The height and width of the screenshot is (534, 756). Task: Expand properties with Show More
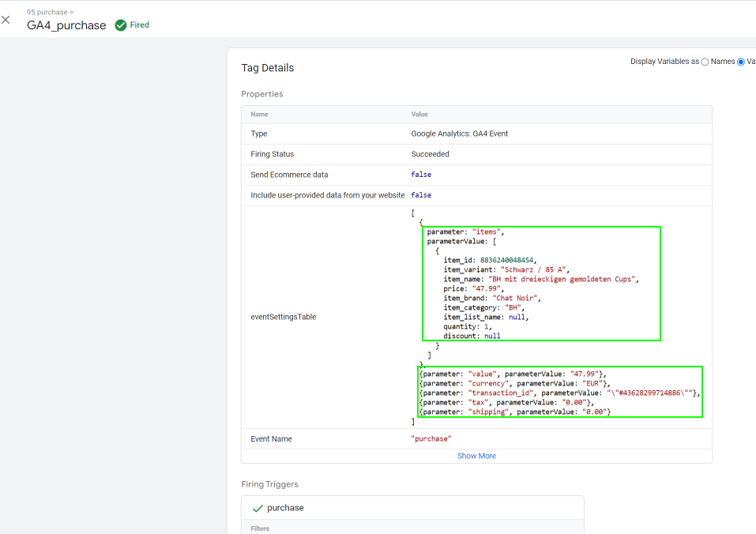pyautogui.click(x=476, y=456)
